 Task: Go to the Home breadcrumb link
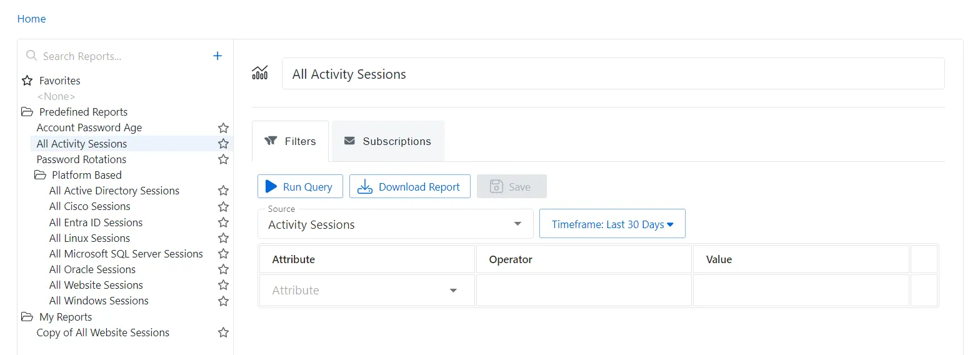(x=32, y=19)
